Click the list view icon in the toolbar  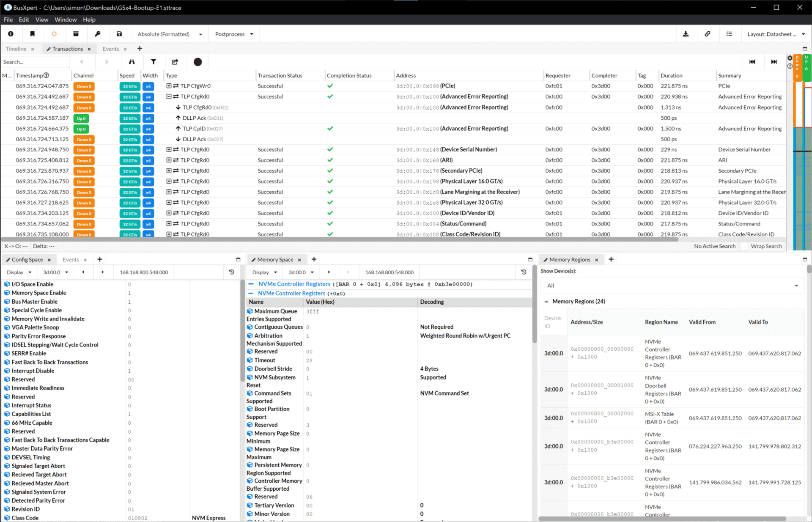[x=729, y=34]
